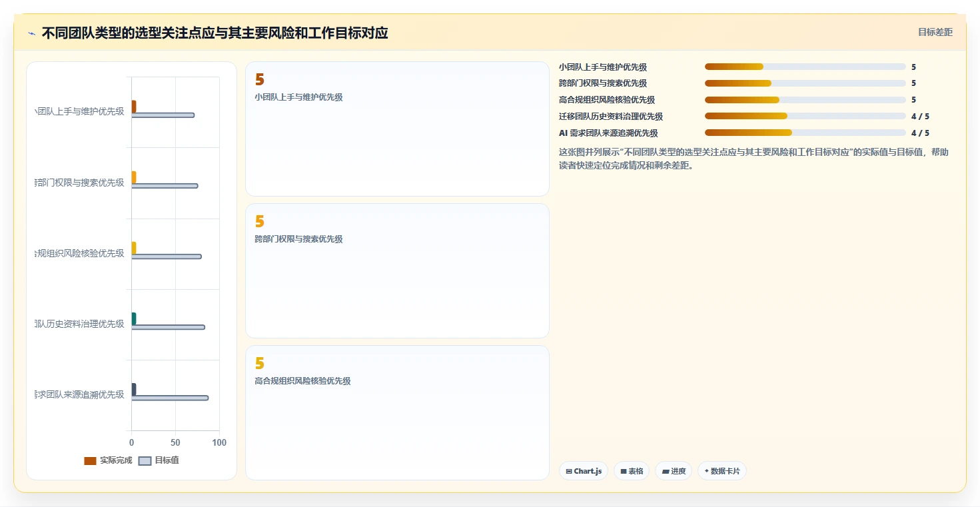This screenshot has width=980, height=507.
Task: Open the data card 高合规组织风险核验优先级
Action: click(397, 412)
